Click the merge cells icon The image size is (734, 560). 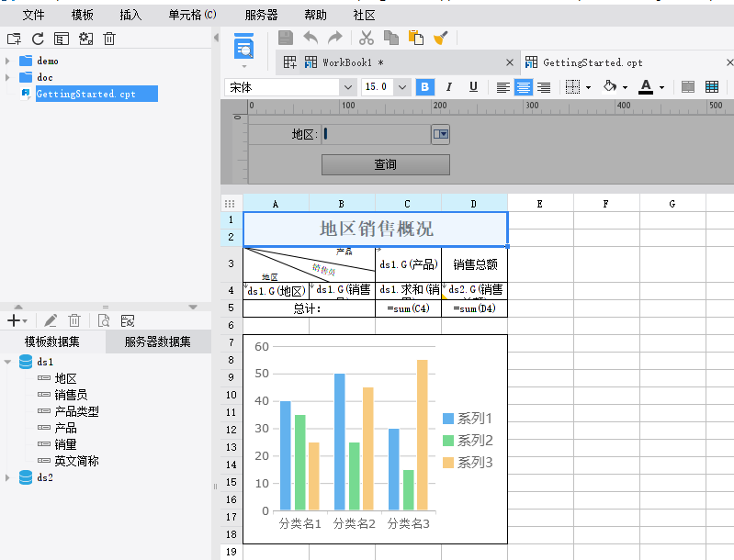coord(688,87)
